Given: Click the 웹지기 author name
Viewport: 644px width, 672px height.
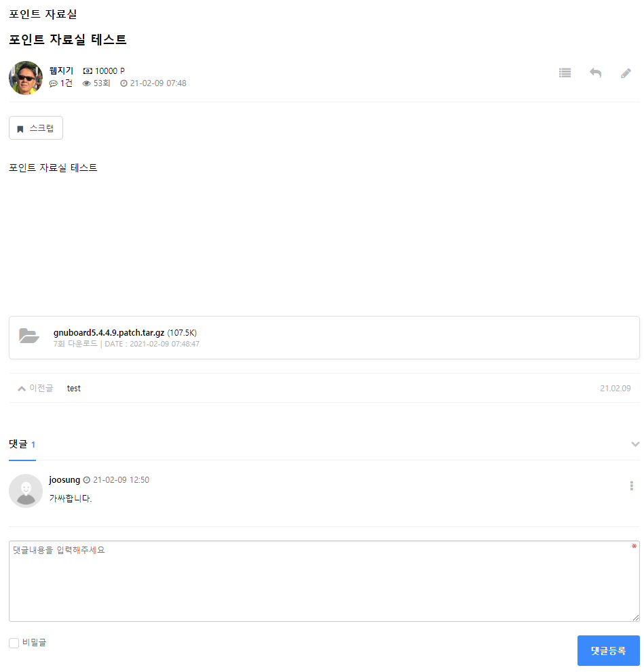Looking at the screenshot, I should (x=61, y=71).
